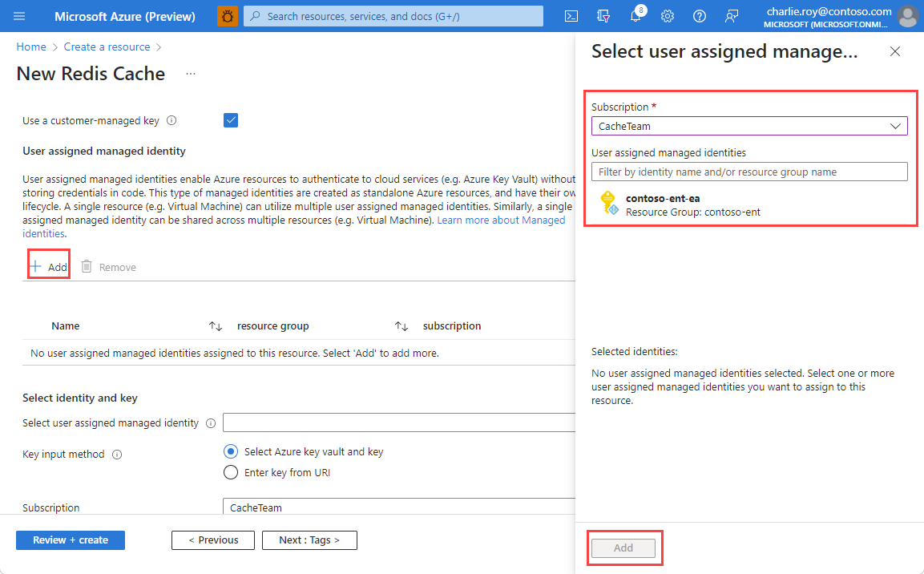Open the user assigned managed identity dropdown

tap(398, 422)
